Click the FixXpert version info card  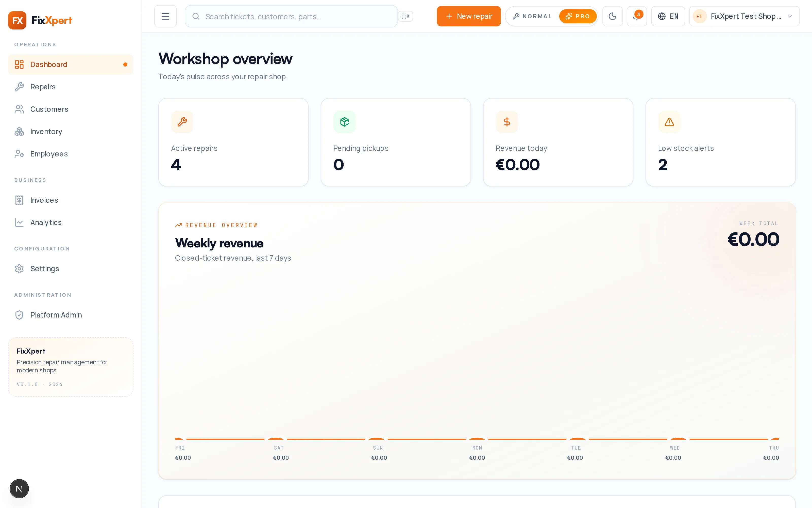coord(71,367)
